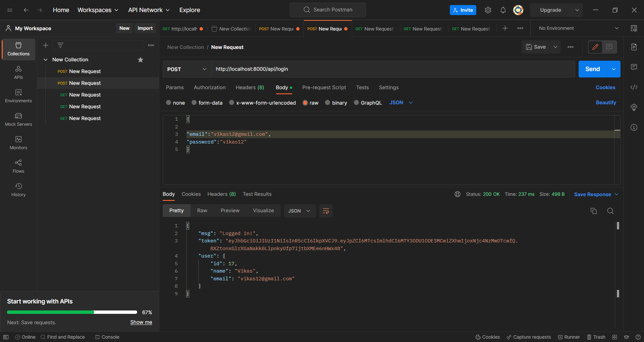Select the form-data body type
The image size is (644, 342).
tap(207, 103)
